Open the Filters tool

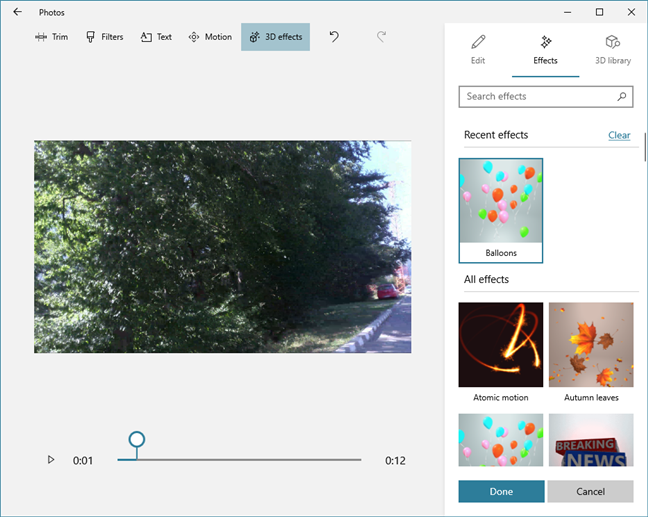point(105,37)
